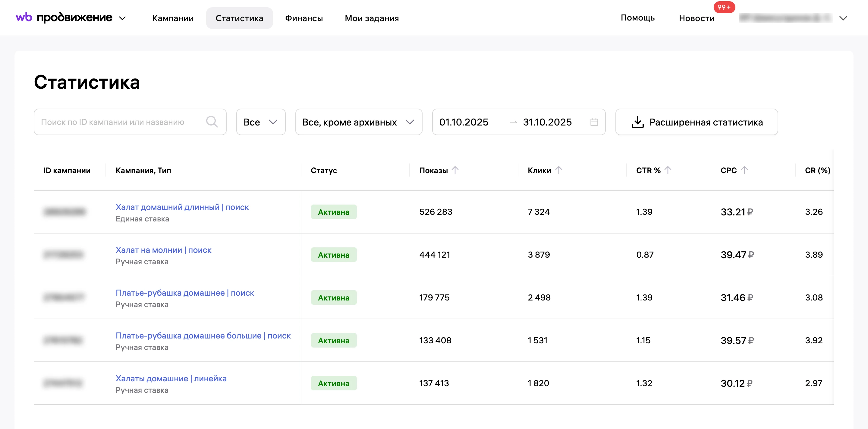868x429 pixels.
Task: Select impressions value 137 413
Action: click(x=434, y=383)
